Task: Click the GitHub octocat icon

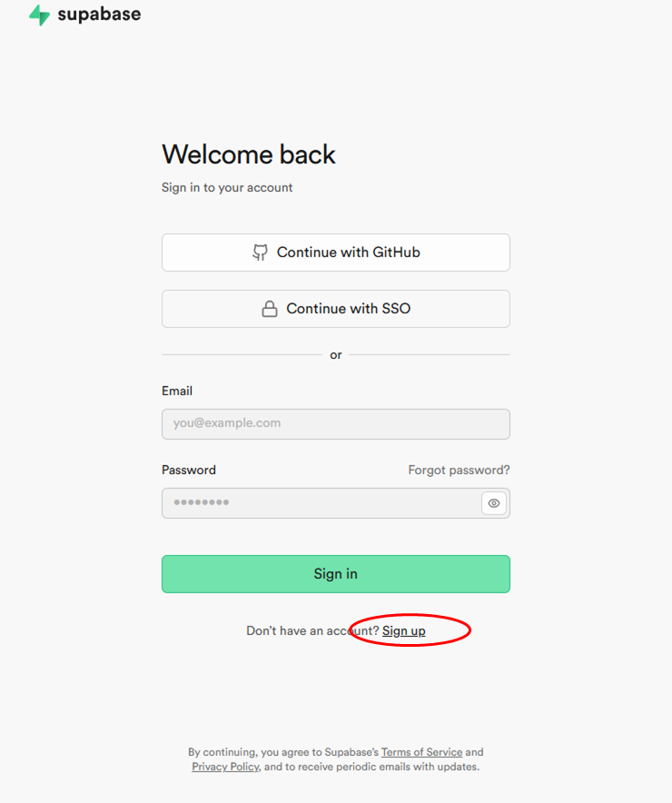Action: click(x=260, y=253)
